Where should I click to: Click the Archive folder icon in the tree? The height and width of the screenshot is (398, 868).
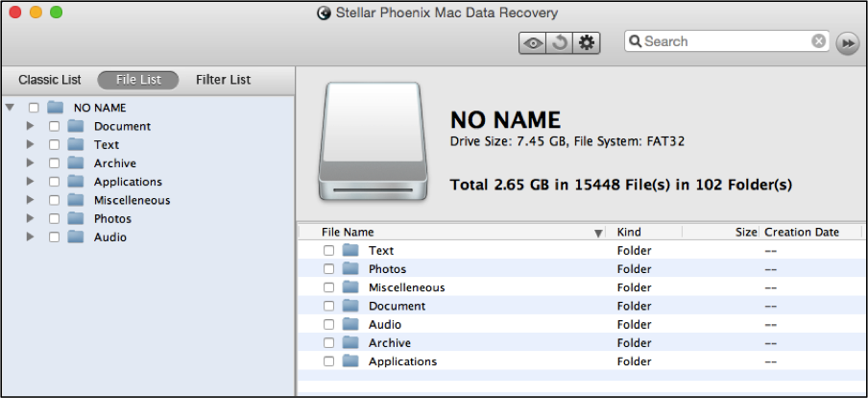tap(75, 163)
